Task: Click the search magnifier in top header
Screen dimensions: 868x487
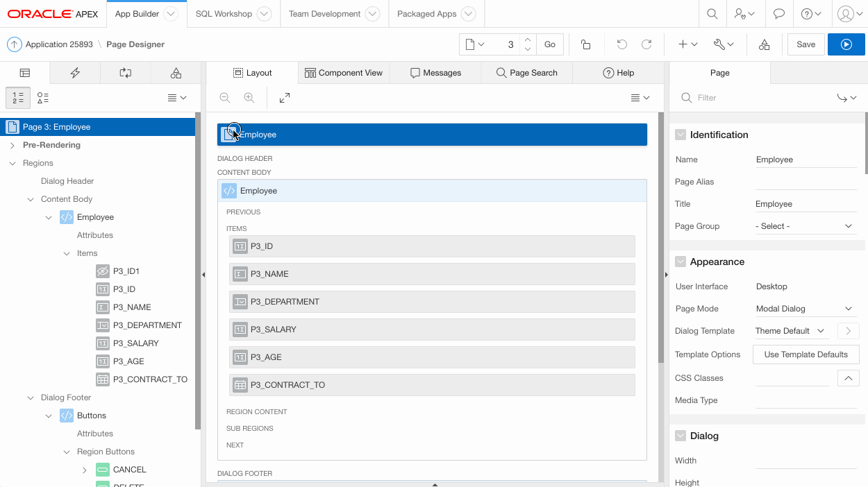Action: click(712, 14)
